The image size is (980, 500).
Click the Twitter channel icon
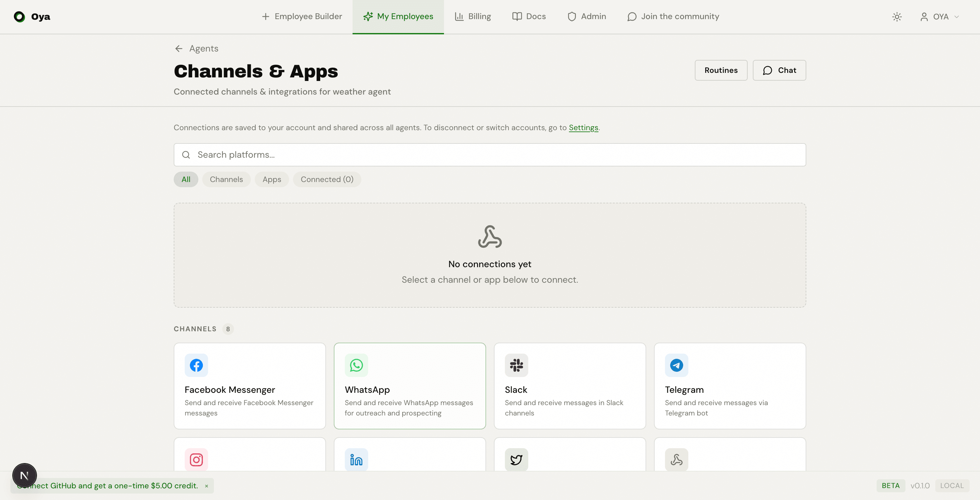(516, 459)
